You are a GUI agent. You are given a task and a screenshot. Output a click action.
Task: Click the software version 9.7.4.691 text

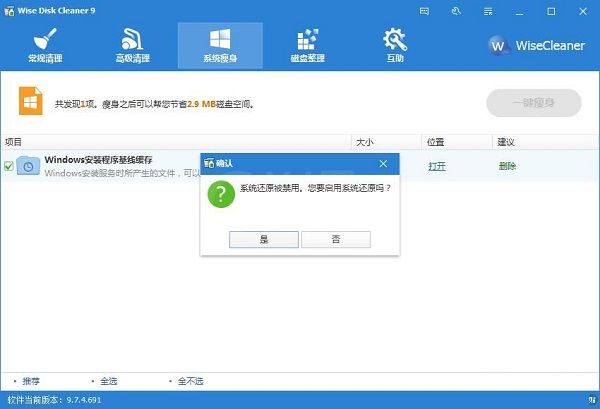[x=55, y=400]
